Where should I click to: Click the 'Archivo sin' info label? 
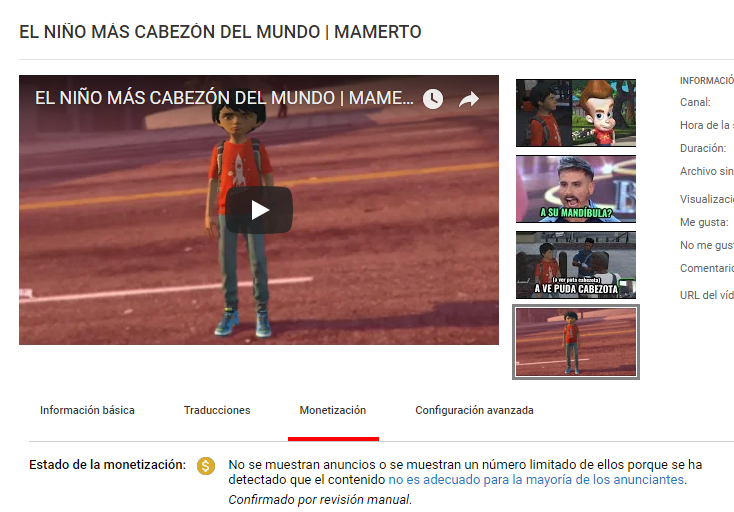[x=707, y=171]
